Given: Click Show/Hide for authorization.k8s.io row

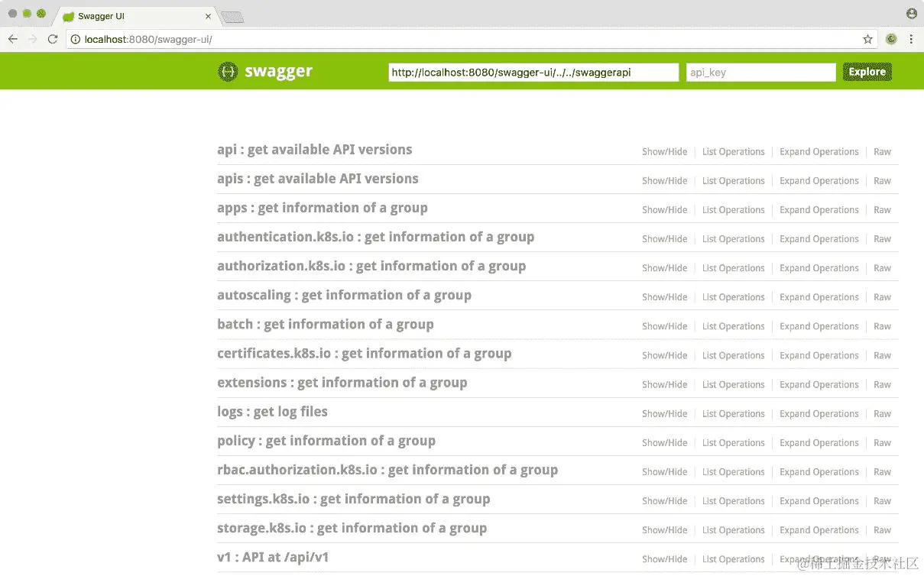Looking at the screenshot, I should [x=664, y=268].
